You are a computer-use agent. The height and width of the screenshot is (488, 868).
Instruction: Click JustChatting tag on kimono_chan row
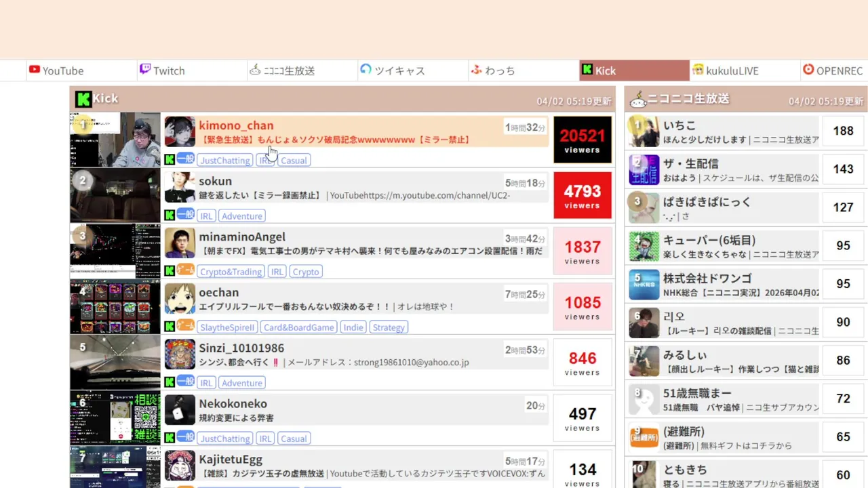[x=224, y=161]
